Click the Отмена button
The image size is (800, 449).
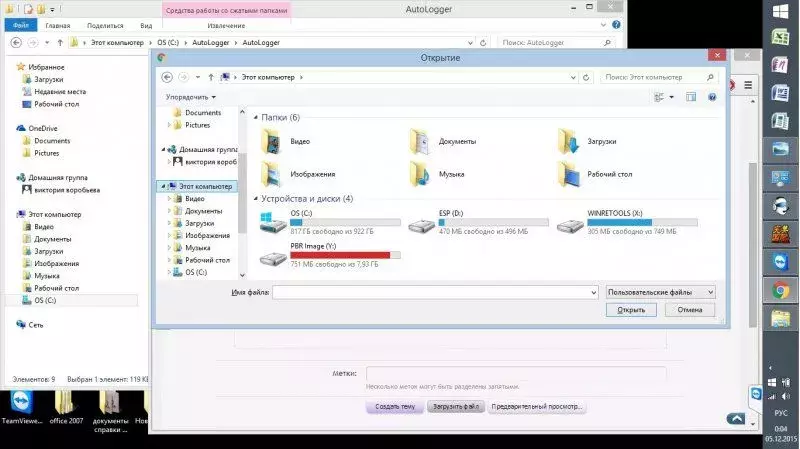click(690, 310)
